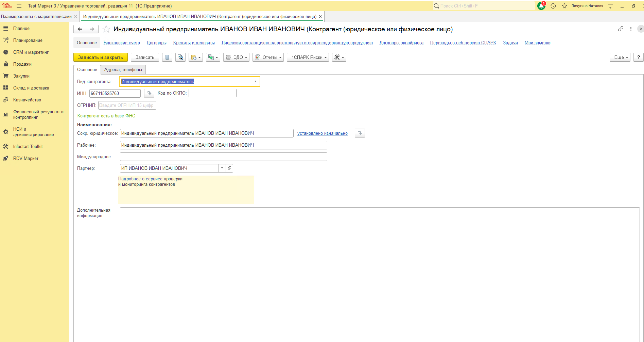The height and width of the screenshot is (342, 644).
Task: Click the document list icon button in the toolbar
Action: (x=167, y=57)
